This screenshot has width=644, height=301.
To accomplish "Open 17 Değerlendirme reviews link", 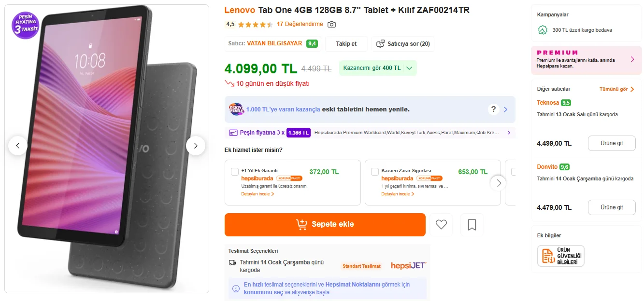I will click(x=300, y=24).
